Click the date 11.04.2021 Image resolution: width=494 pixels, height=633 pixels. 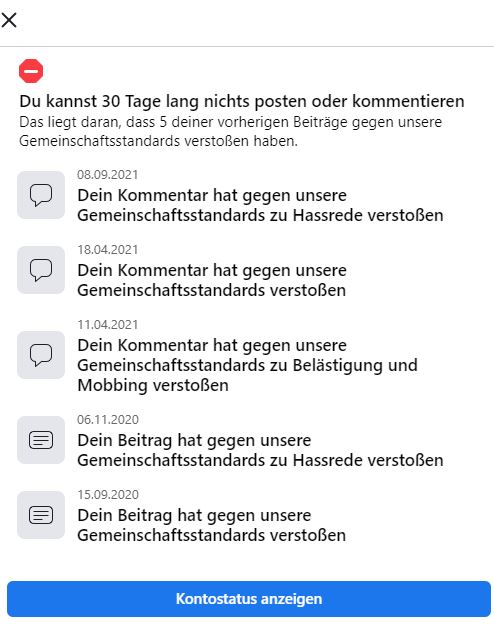[x=108, y=325]
